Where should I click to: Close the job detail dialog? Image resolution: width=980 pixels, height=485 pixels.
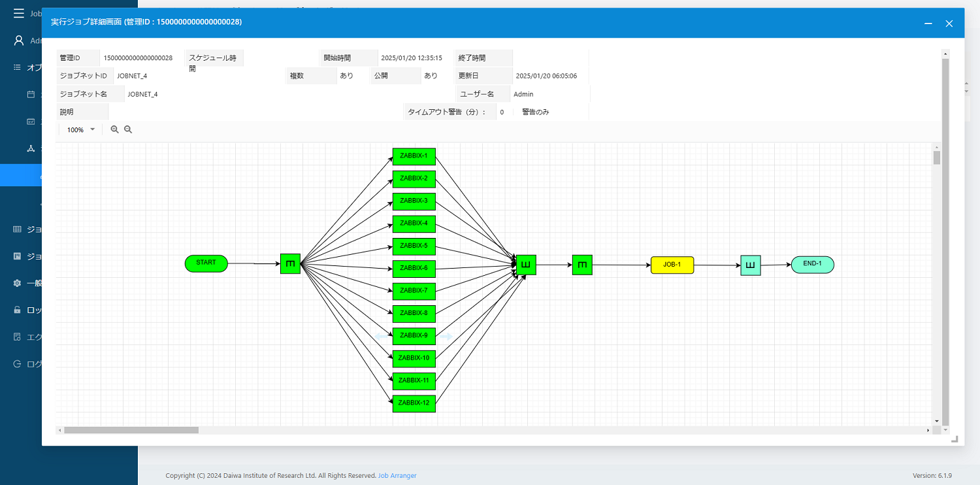point(949,24)
